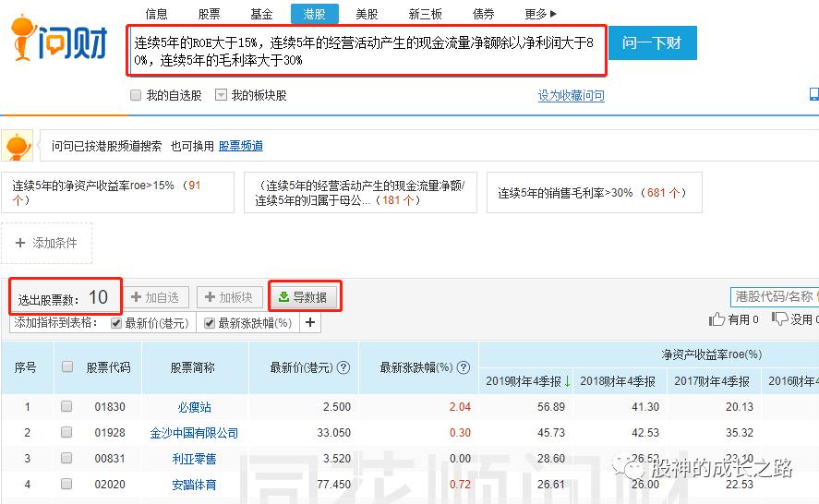This screenshot has height=504, width=819.
Task: Click the 没用 thumbs-down icon
Action: [x=780, y=318]
